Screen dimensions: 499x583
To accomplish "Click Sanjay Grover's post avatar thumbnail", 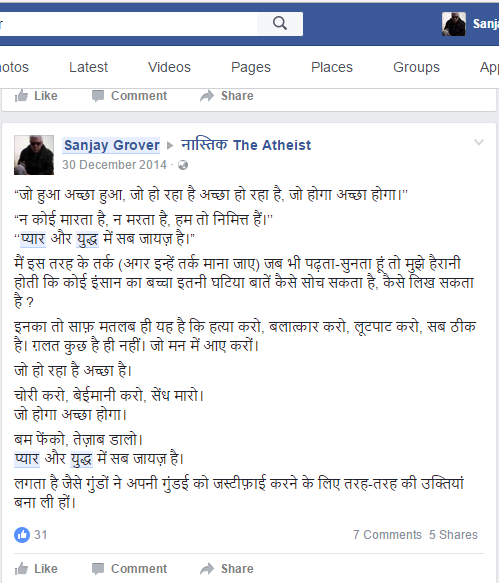I will [34, 155].
